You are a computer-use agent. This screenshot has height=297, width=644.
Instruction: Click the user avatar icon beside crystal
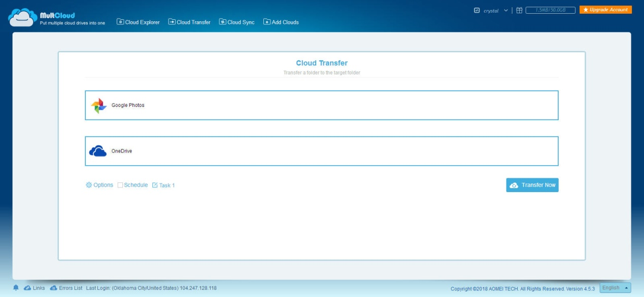click(477, 11)
